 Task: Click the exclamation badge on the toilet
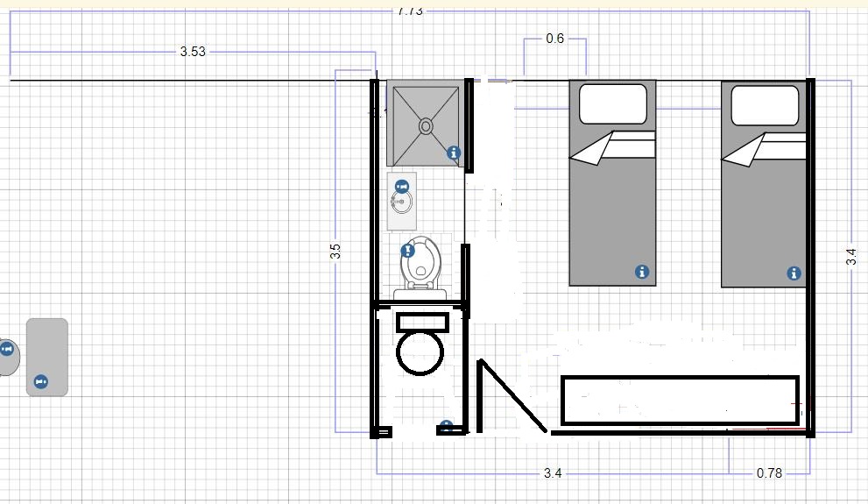point(407,251)
